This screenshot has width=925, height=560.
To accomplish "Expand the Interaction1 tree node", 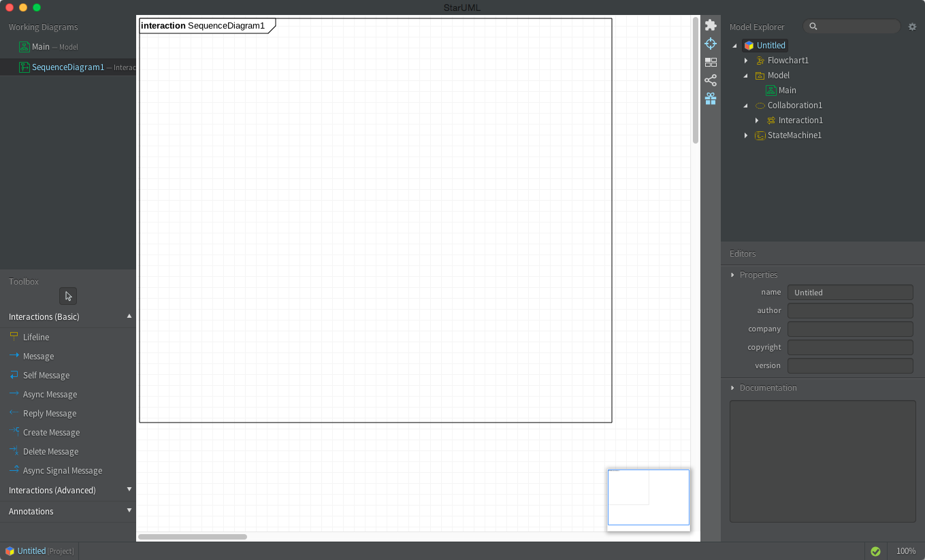I will coord(757,120).
